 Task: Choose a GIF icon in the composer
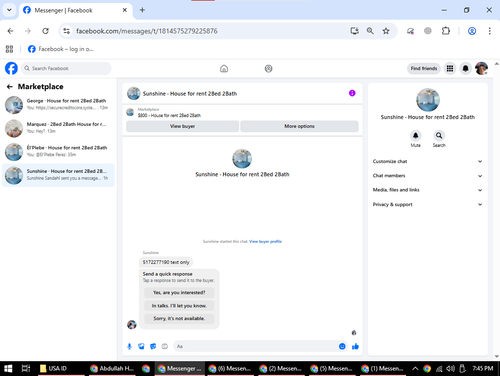(x=165, y=346)
